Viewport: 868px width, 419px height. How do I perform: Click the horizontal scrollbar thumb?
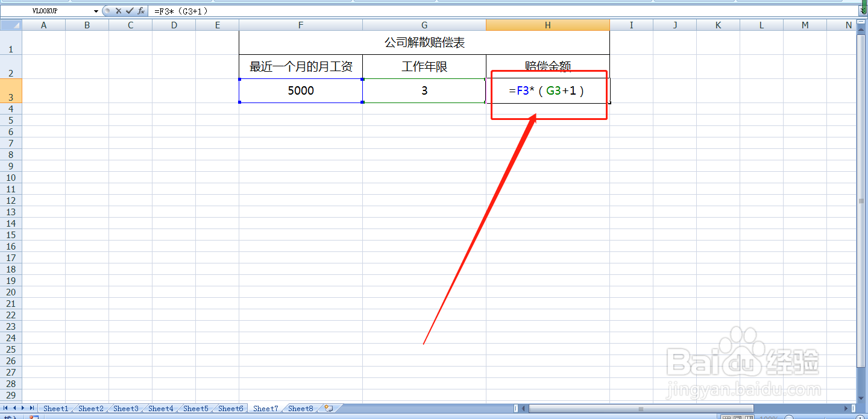pos(641,409)
